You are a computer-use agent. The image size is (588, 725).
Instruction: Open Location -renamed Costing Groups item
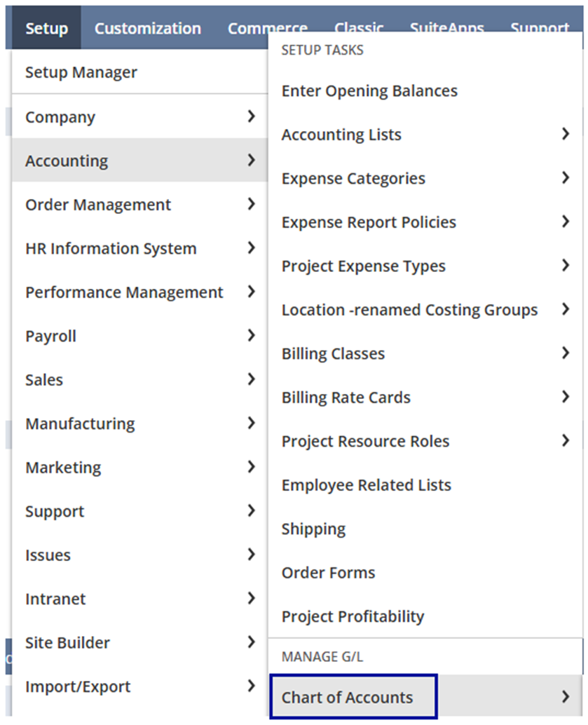click(x=425, y=310)
